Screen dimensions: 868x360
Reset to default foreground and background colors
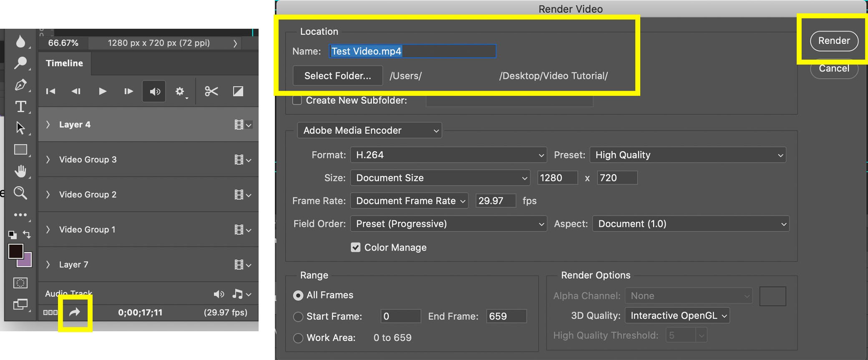tap(12, 235)
